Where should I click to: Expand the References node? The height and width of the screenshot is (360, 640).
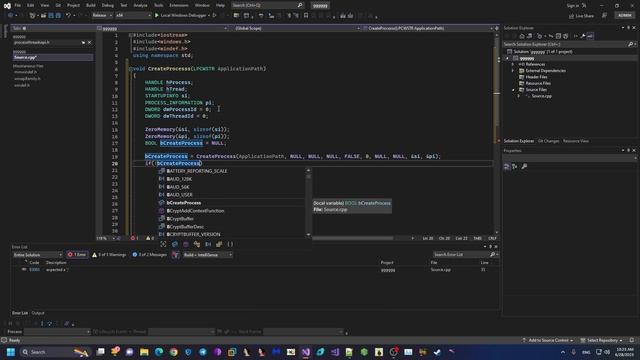[513, 64]
